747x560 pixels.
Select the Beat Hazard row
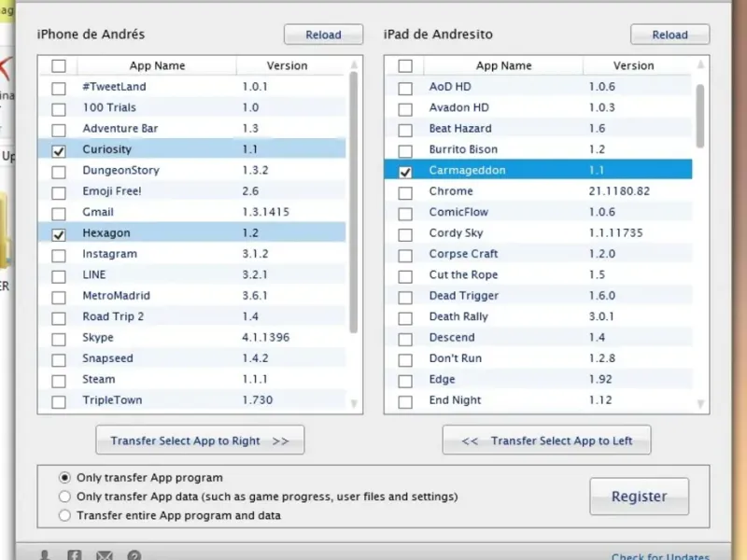539,128
